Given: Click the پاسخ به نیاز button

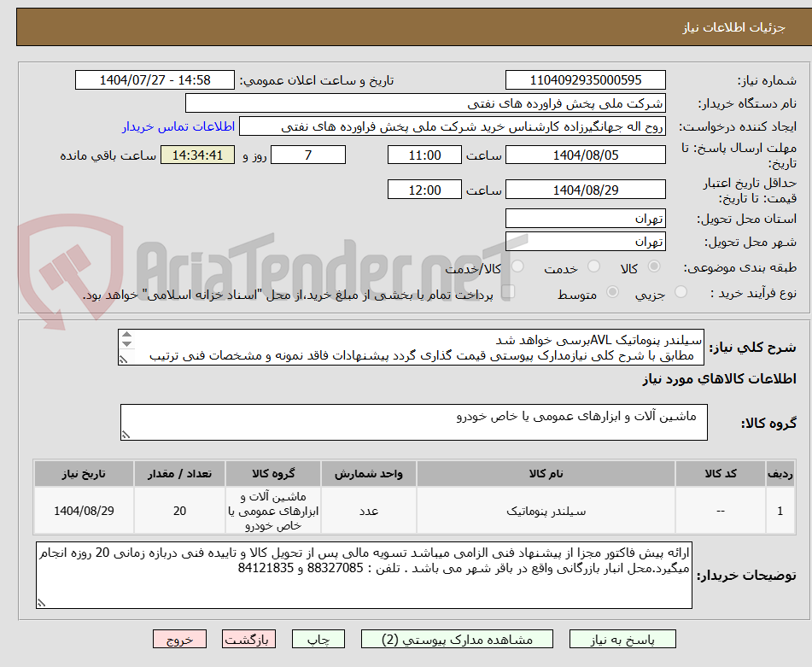Looking at the screenshot, I should (622, 640).
